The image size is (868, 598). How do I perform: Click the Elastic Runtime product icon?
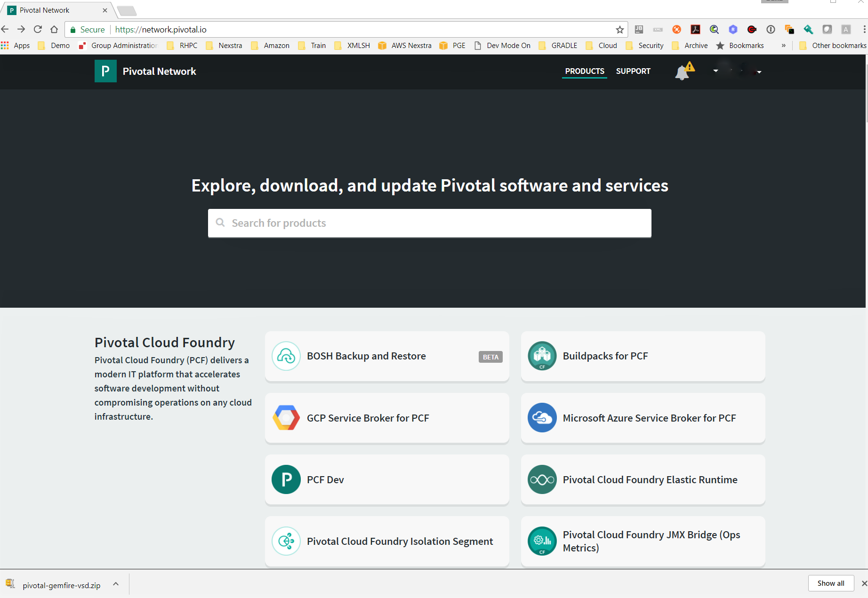pos(542,479)
